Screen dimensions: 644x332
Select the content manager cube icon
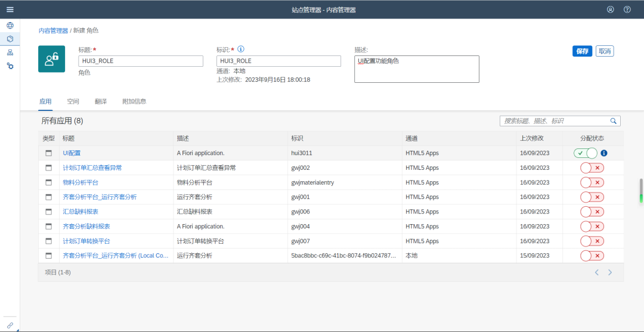tap(10, 39)
